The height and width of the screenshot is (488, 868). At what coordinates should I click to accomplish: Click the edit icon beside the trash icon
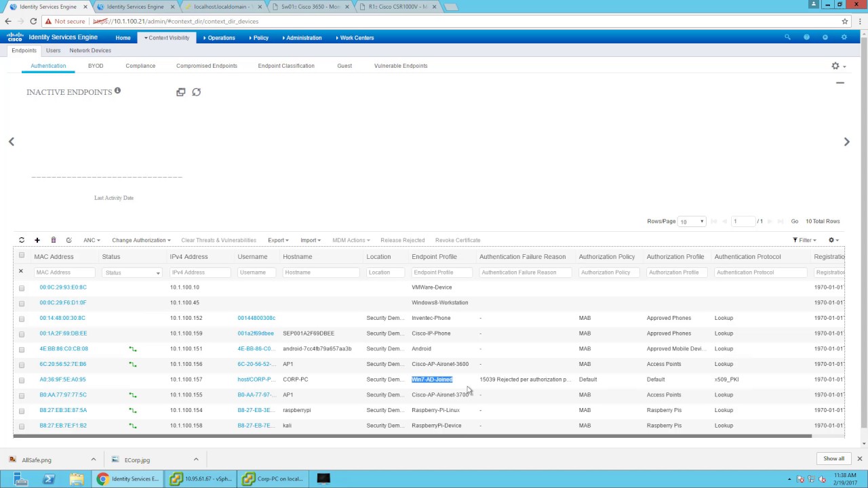coord(68,240)
